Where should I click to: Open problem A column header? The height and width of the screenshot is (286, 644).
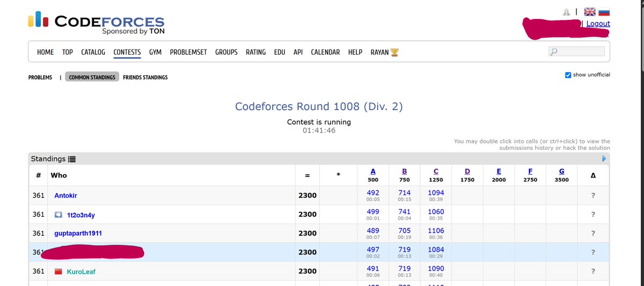tap(373, 171)
